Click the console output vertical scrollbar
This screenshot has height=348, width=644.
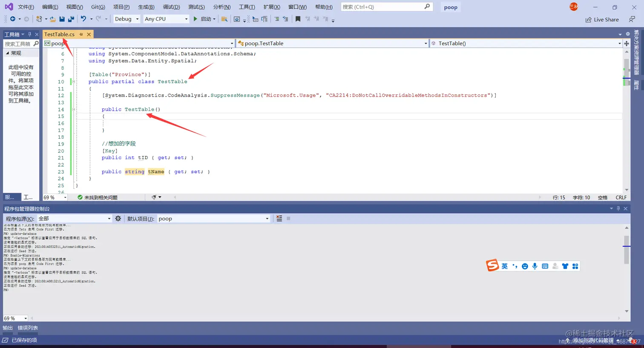(x=627, y=269)
